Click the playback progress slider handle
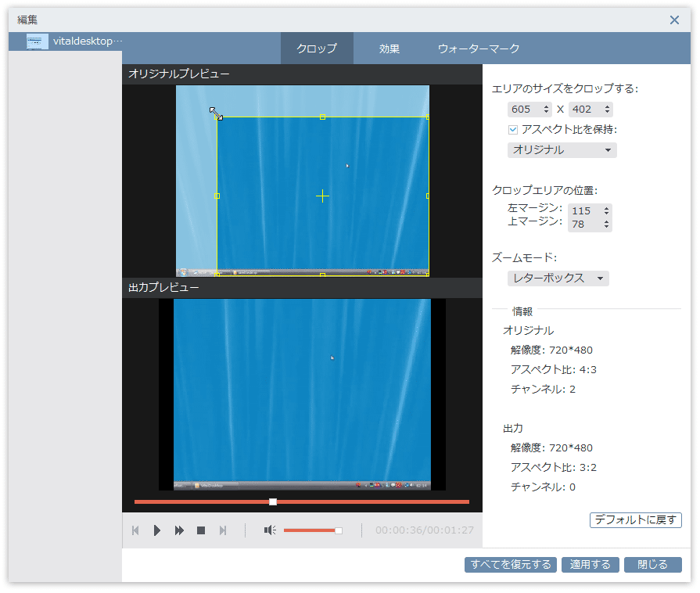Image resolution: width=700 pixels, height=593 pixels. (x=273, y=502)
